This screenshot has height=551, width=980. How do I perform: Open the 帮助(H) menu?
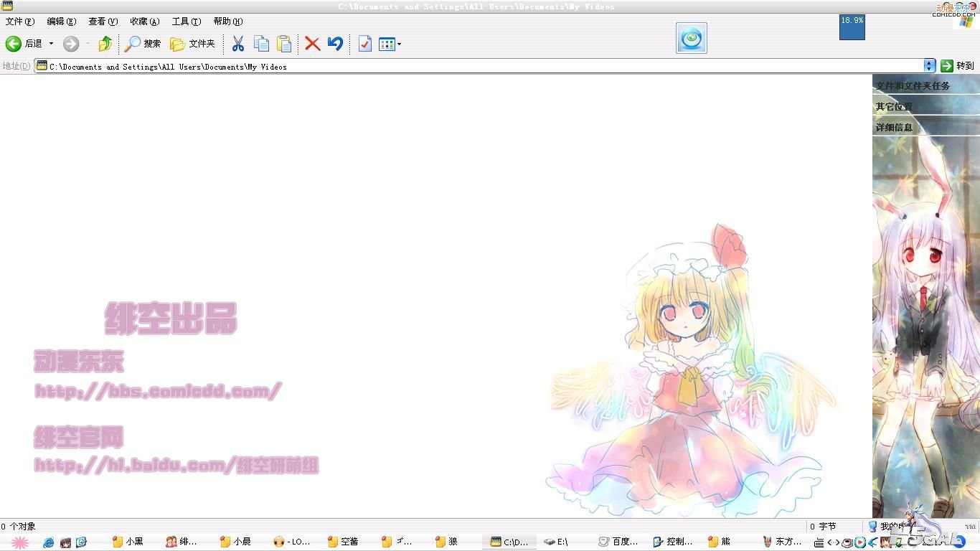[228, 22]
